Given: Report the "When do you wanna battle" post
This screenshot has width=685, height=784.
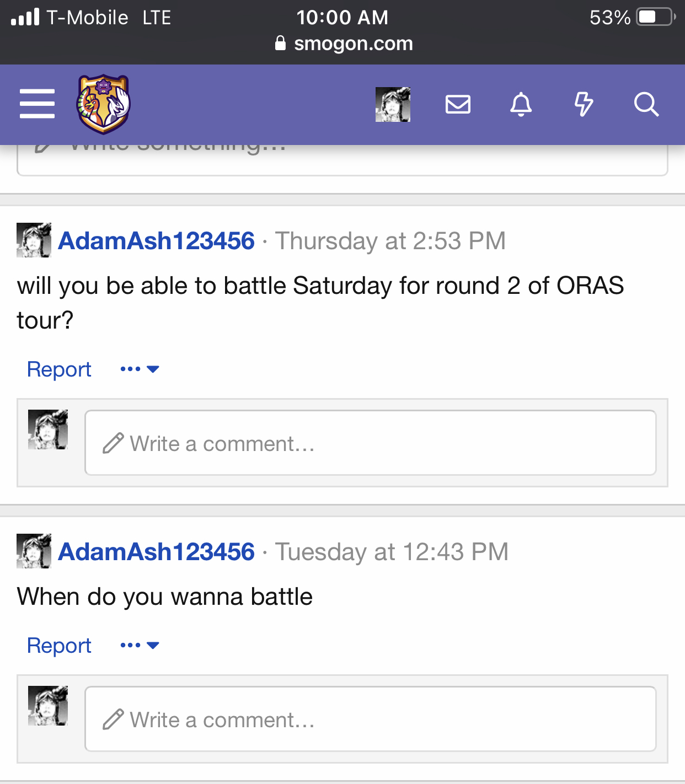Looking at the screenshot, I should (59, 646).
